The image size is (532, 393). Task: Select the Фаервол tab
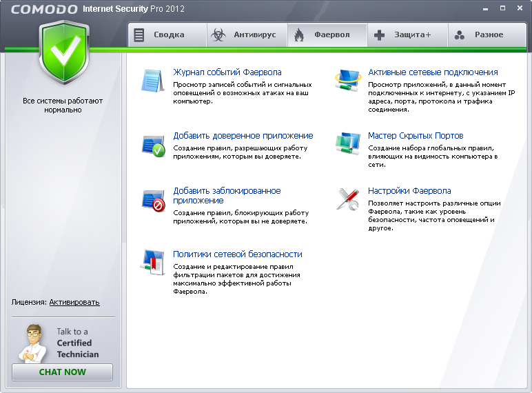point(327,35)
